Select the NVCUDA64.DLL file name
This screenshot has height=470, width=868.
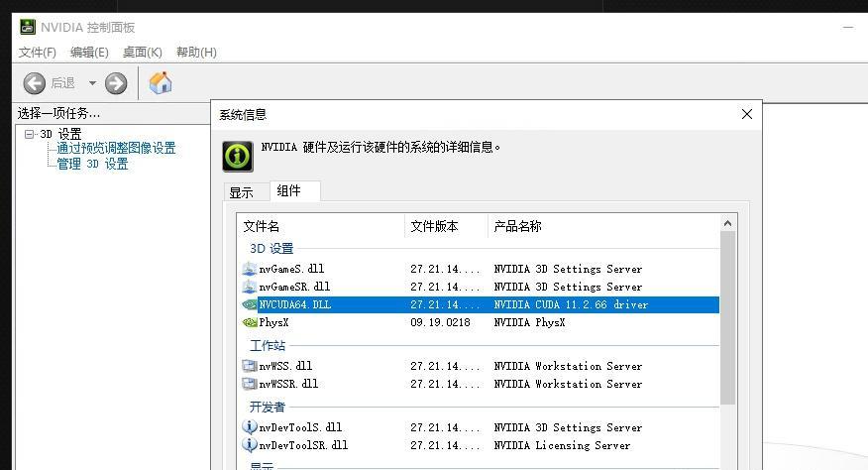click(295, 304)
